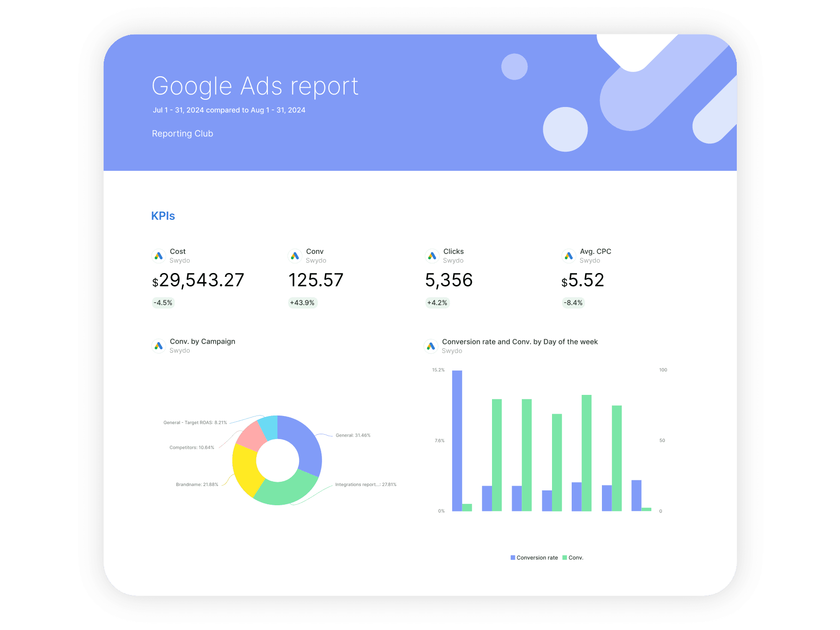This screenshot has width=840, height=630.
Task: Select the Google Ads report title
Action: click(x=255, y=86)
